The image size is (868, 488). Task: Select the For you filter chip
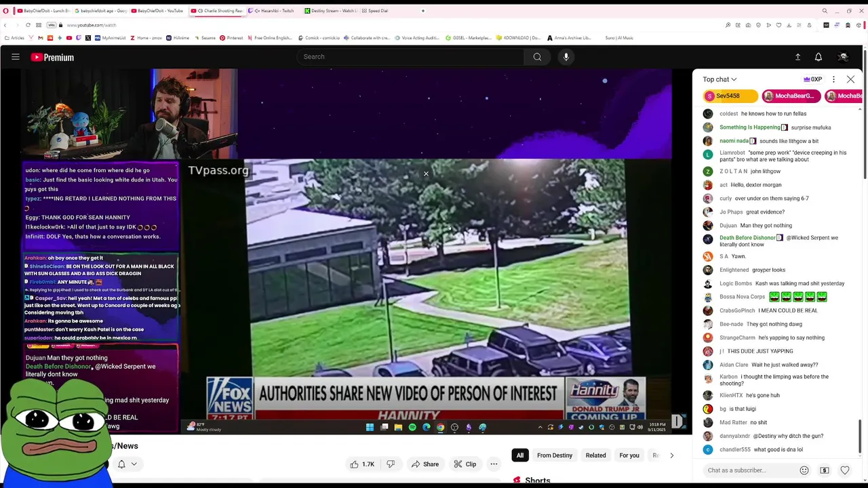[x=629, y=455]
